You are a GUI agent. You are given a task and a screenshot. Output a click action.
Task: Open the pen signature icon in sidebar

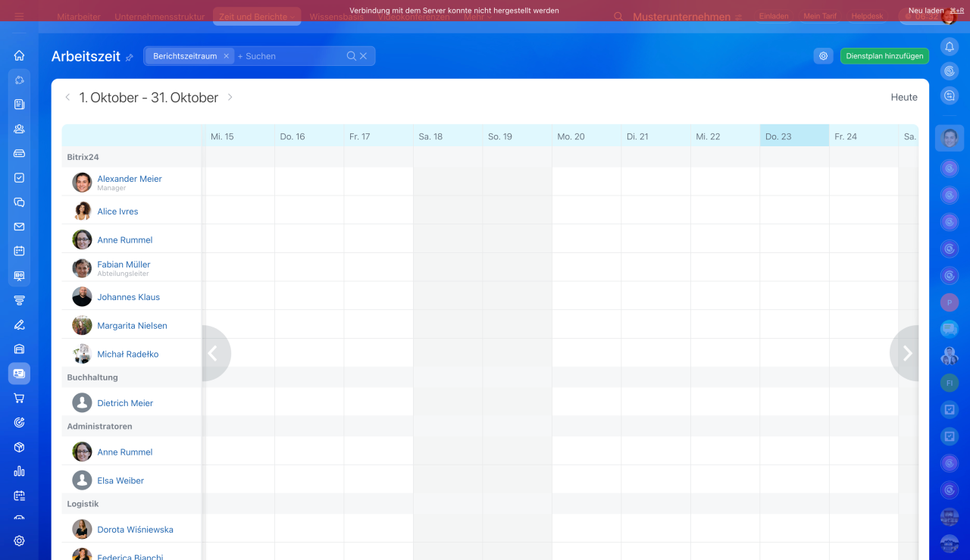[19, 324]
